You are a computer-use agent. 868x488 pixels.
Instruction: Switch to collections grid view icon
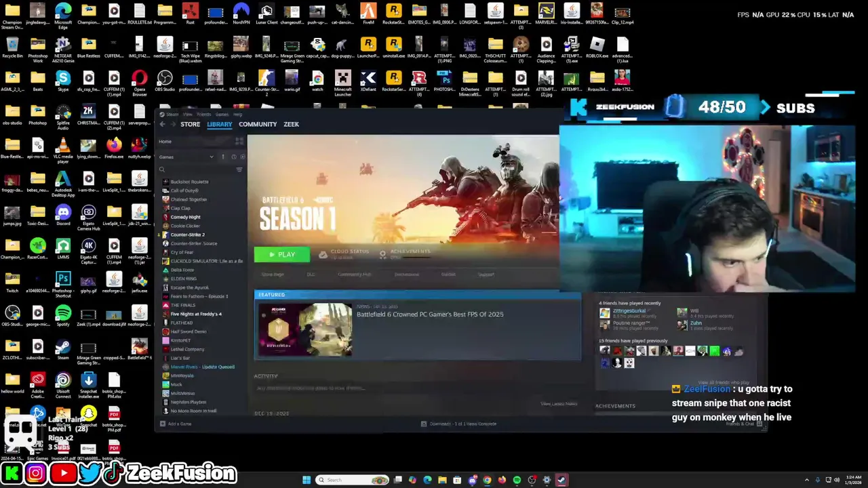pos(239,142)
